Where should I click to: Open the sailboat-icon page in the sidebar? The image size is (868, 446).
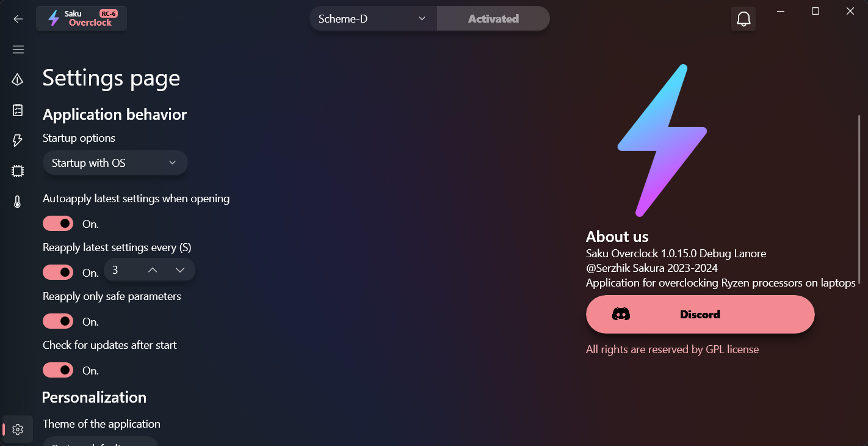(18, 79)
